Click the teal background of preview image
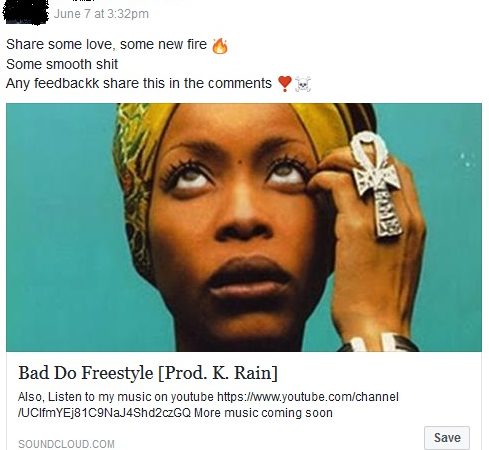 (x=60, y=227)
